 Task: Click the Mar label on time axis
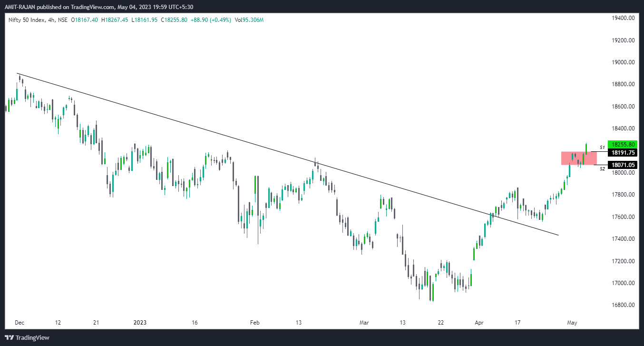364,323
